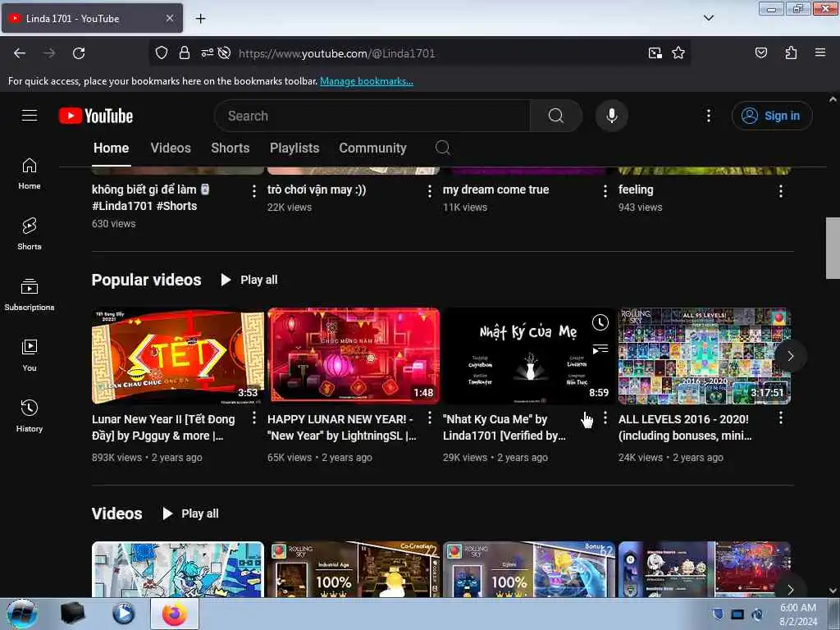
Task: Click 'my dream come true' short title
Action: point(495,189)
